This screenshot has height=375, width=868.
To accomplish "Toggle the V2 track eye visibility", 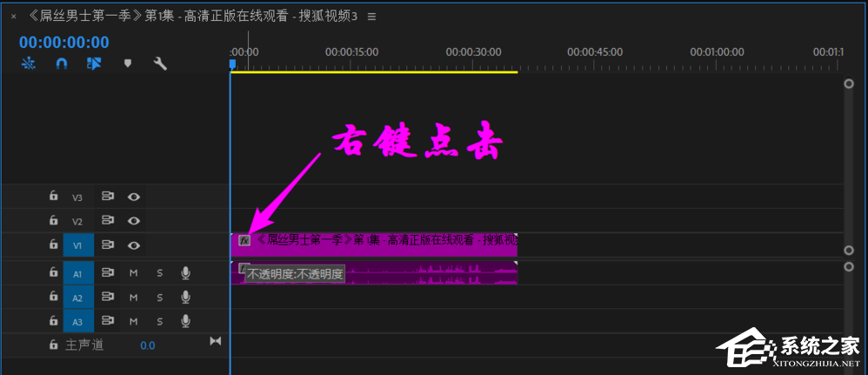I will coord(134,221).
